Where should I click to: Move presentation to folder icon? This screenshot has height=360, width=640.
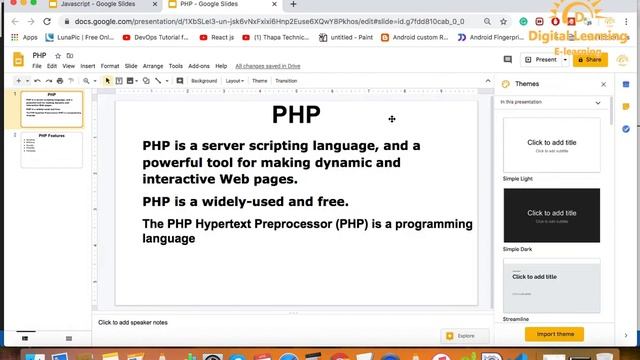[x=70, y=56]
